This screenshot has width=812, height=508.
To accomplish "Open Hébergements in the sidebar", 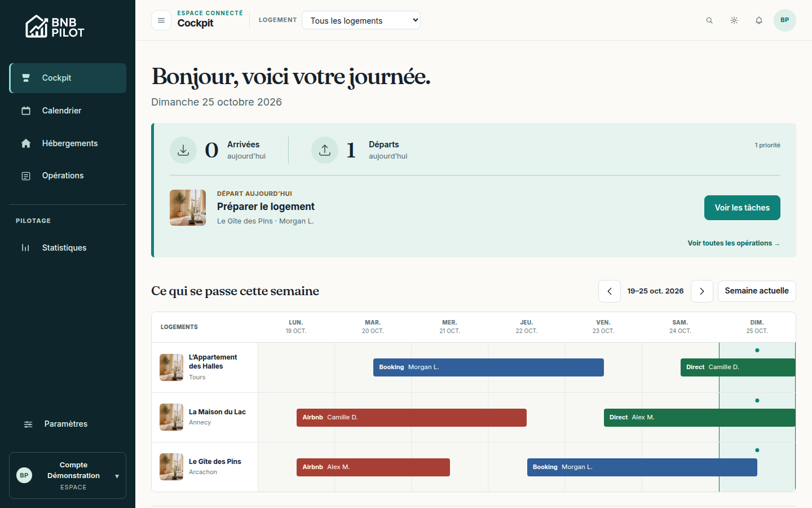I will pyautogui.click(x=68, y=143).
